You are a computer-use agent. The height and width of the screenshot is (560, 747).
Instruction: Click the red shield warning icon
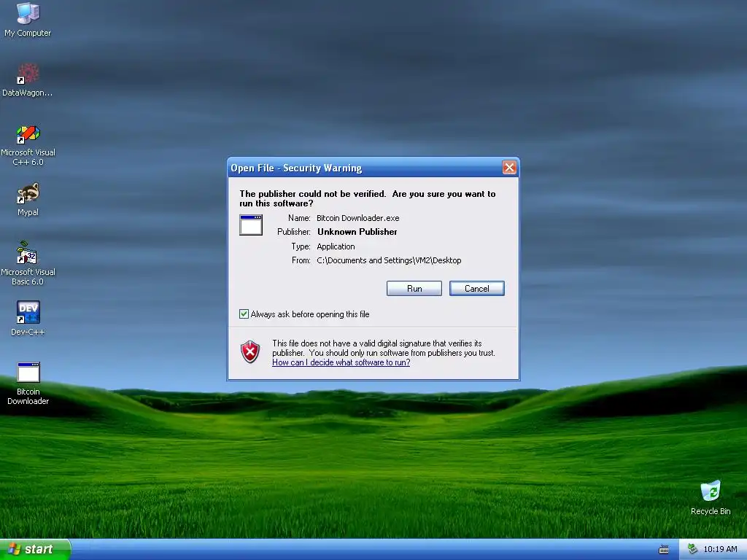(x=250, y=352)
